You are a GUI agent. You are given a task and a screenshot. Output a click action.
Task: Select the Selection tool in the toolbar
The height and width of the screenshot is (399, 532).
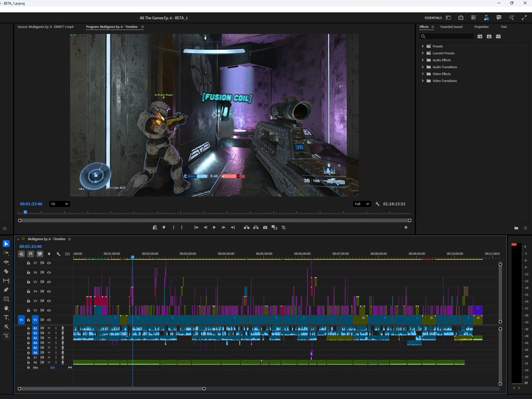[6, 243]
